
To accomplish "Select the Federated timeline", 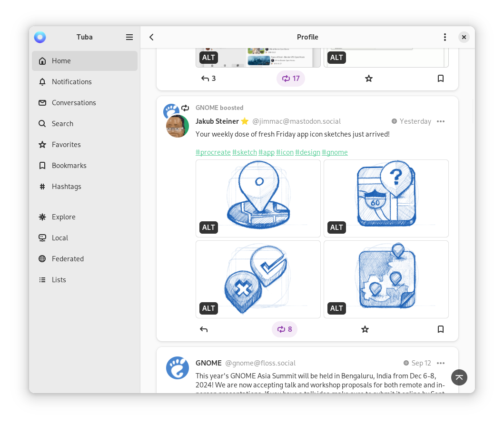I will (68, 259).
